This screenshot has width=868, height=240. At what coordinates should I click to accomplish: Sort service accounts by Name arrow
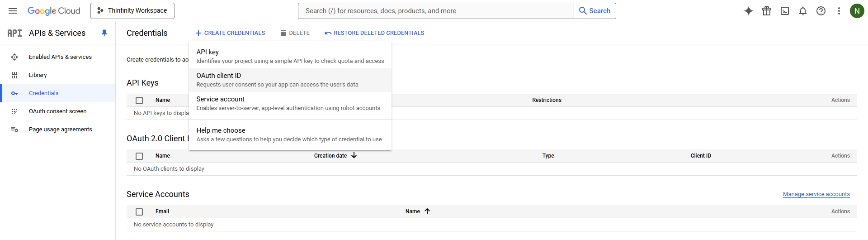[427, 211]
